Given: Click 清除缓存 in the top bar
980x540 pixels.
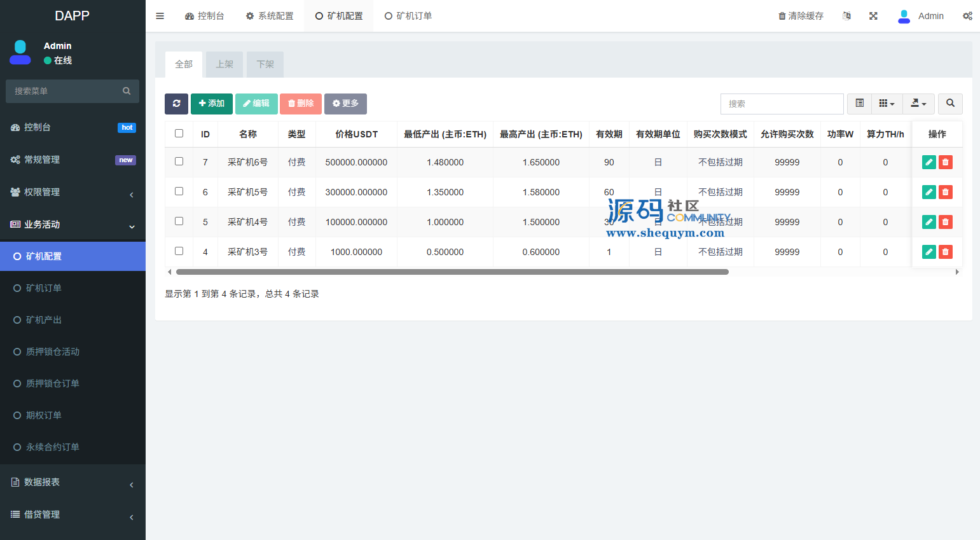Looking at the screenshot, I should [801, 16].
